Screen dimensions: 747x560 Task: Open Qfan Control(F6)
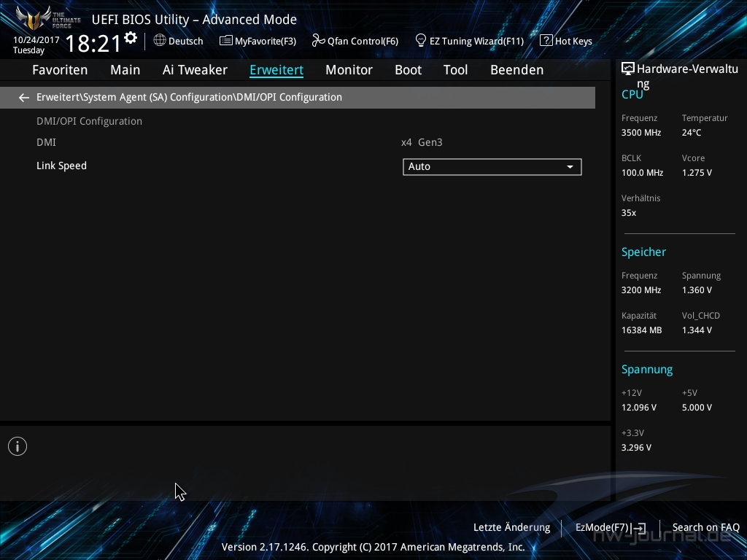click(355, 41)
